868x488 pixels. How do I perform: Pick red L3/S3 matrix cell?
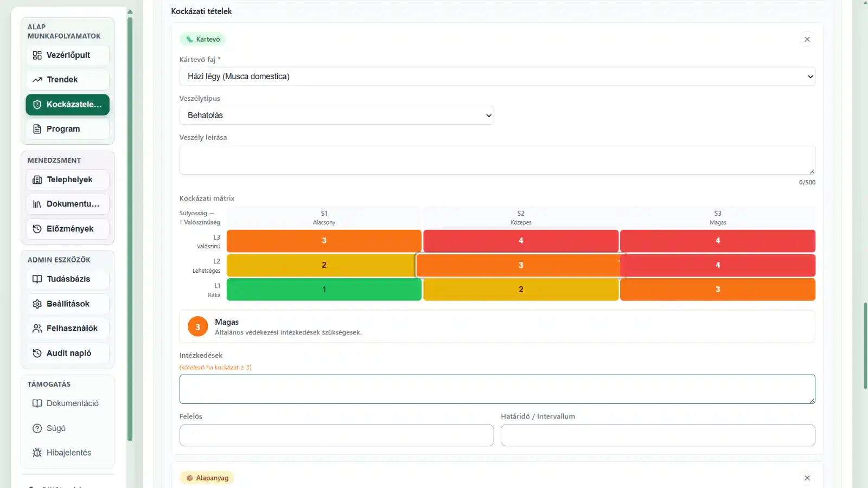point(717,241)
